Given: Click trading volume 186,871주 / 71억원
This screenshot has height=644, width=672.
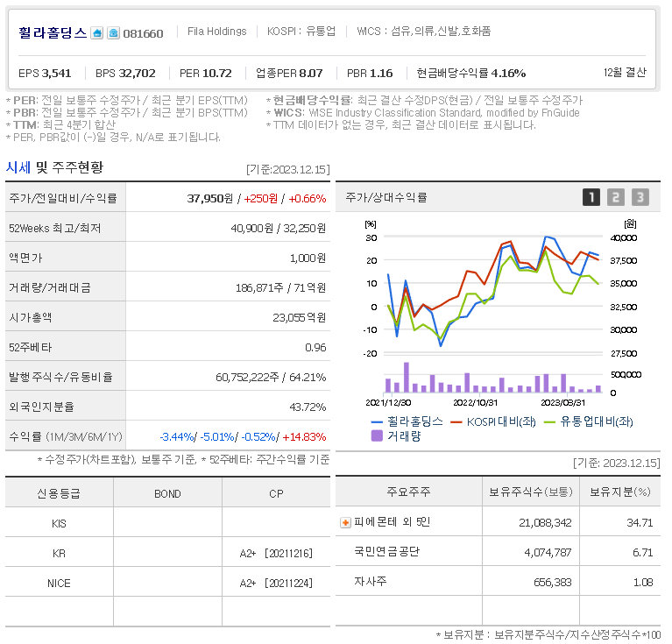Looking at the screenshot, I should click(x=280, y=288).
